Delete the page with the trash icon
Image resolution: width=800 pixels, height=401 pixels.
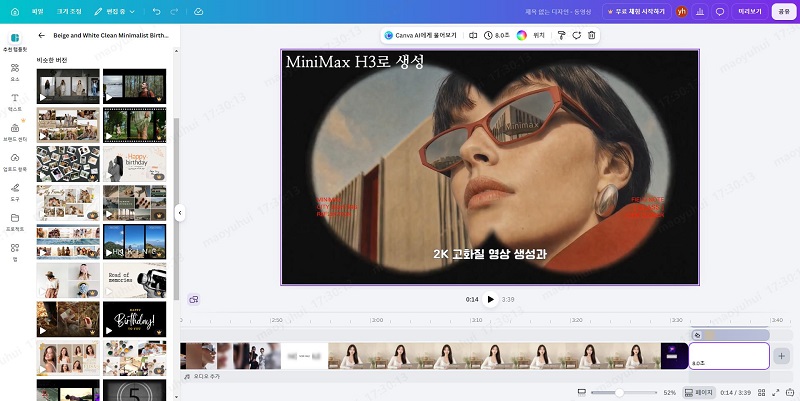coord(591,35)
